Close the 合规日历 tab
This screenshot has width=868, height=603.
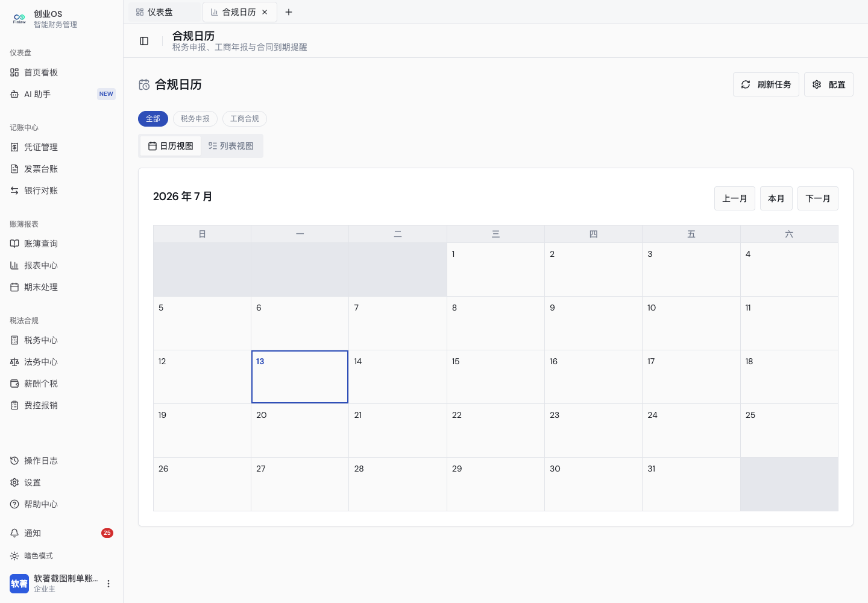point(265,12)
